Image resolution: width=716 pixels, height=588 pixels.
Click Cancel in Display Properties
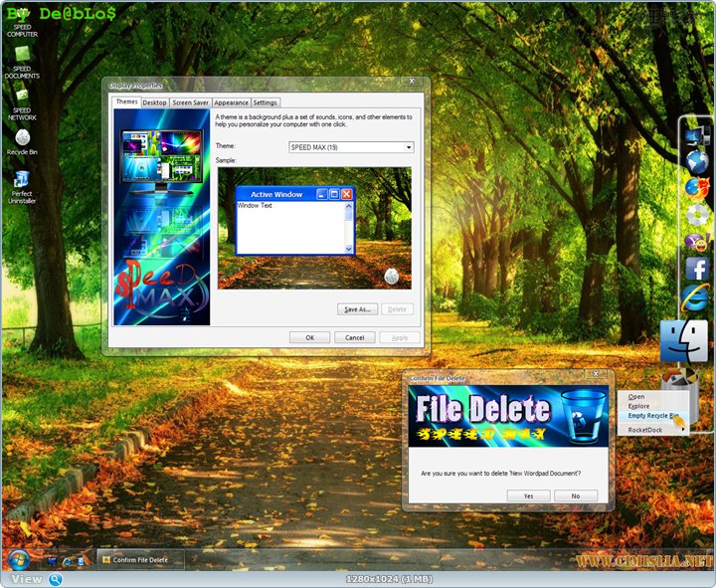click(x=354, y=337)
